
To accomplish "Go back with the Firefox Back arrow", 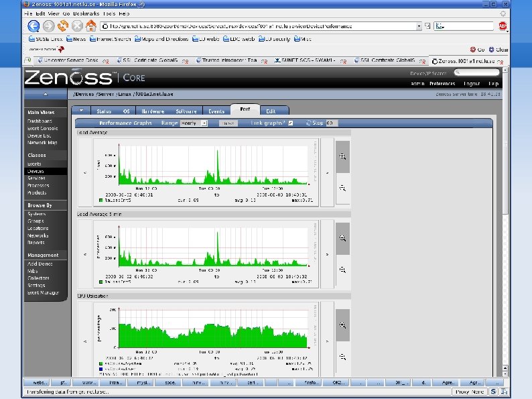I will pyautogui.click(x=34, y=26).
